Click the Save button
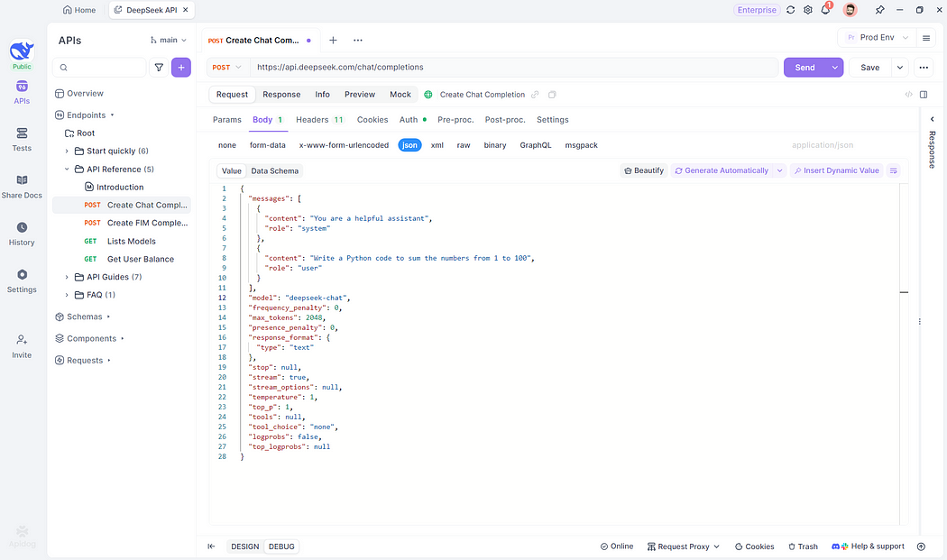 (x=870, y=68)
